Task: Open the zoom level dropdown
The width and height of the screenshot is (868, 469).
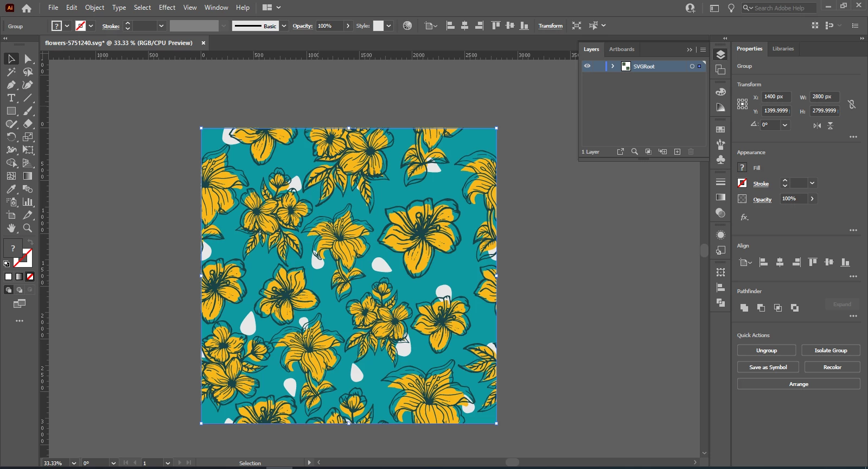Action: (74, 463)
